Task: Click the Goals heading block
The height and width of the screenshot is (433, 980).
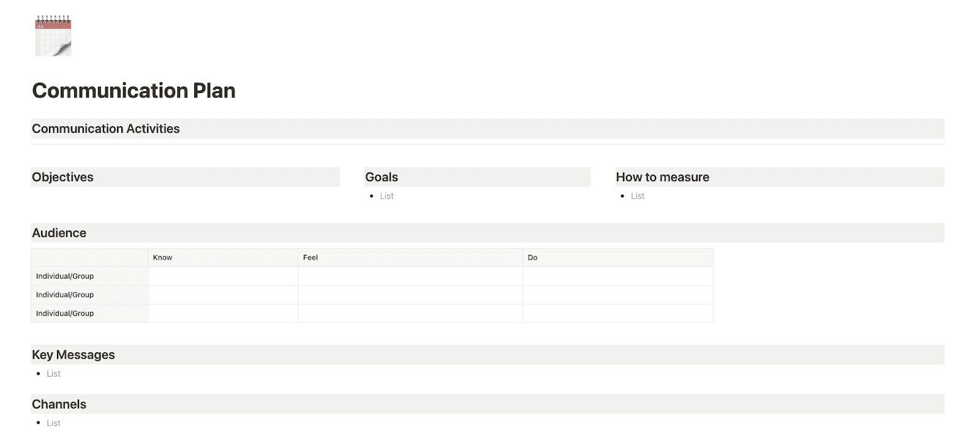Action: click(x=382, y=177)
